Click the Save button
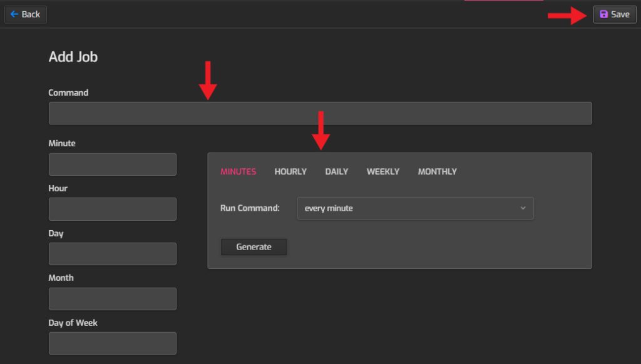Image resolution: width=641 pixels, height=364 pixels. [614, 14]
